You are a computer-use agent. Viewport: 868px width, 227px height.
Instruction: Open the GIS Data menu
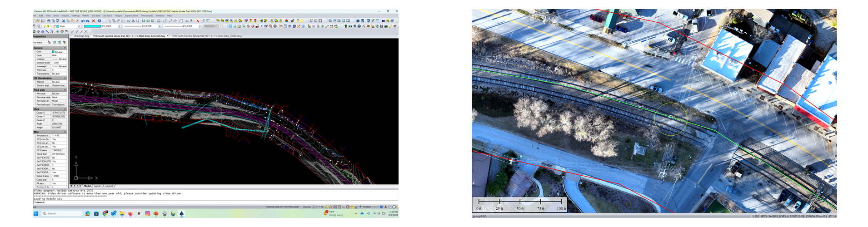pos(96,15)
